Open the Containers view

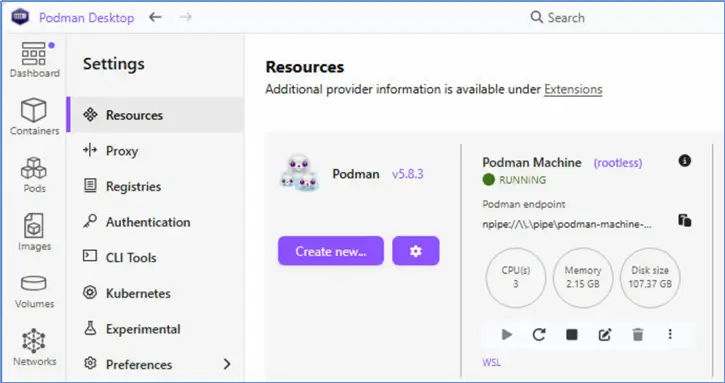coord(34,117)
